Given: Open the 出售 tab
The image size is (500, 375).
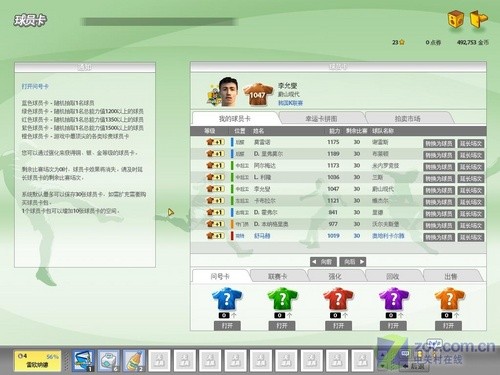Looking at the screenshot, I should (x=451, y=276).
